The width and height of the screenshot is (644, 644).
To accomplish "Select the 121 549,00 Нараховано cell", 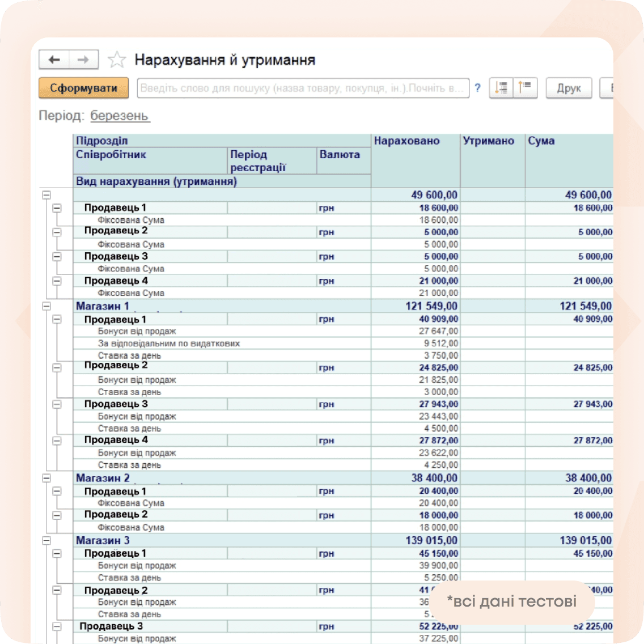I will 415,306.
